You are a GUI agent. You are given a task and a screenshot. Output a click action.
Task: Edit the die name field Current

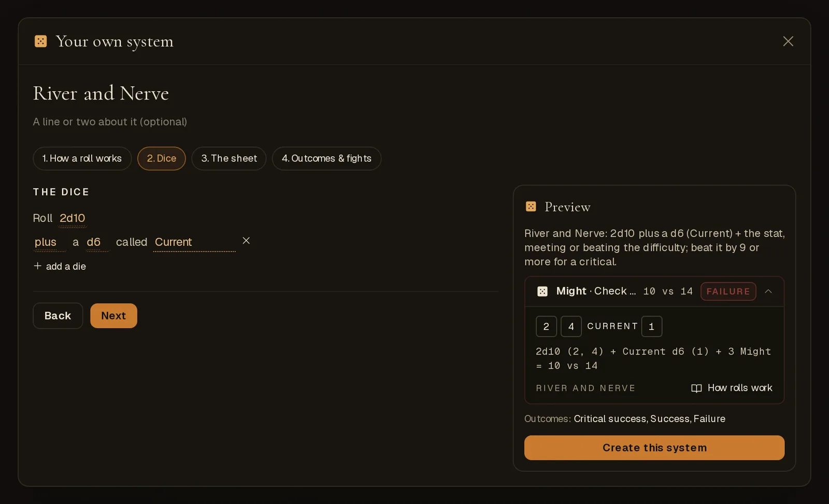click(194, 242)
